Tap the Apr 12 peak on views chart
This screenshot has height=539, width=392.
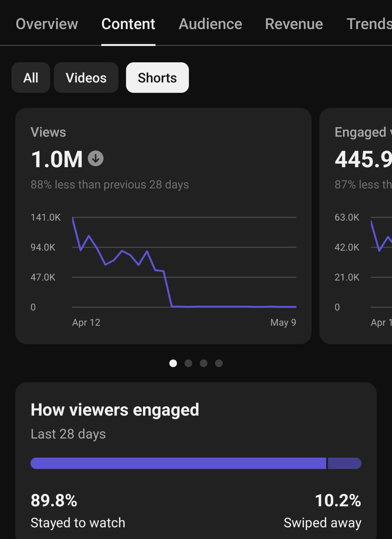tap(73, 218)
